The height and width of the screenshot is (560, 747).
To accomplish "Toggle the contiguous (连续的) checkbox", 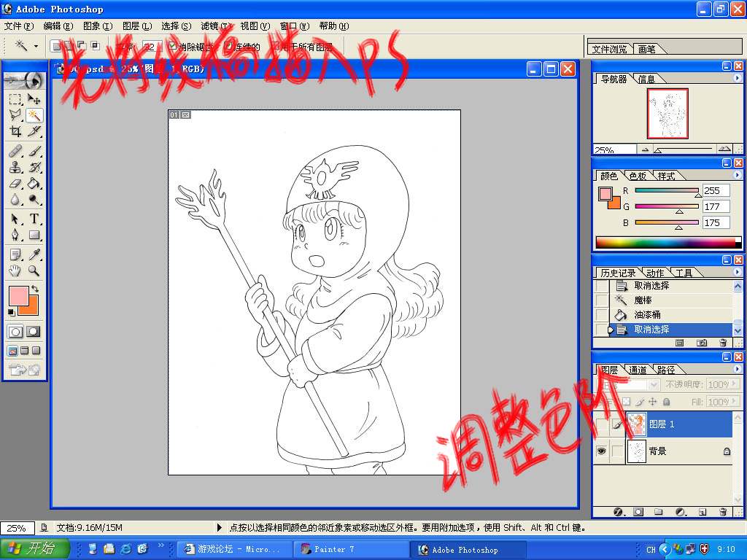I will (x=228, y=46).
